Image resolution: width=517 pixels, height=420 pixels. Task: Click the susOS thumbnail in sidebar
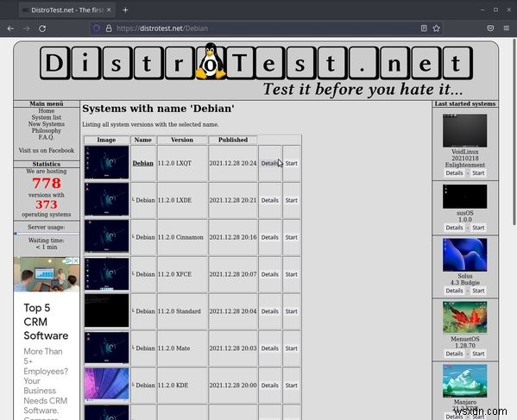point(464,197)
